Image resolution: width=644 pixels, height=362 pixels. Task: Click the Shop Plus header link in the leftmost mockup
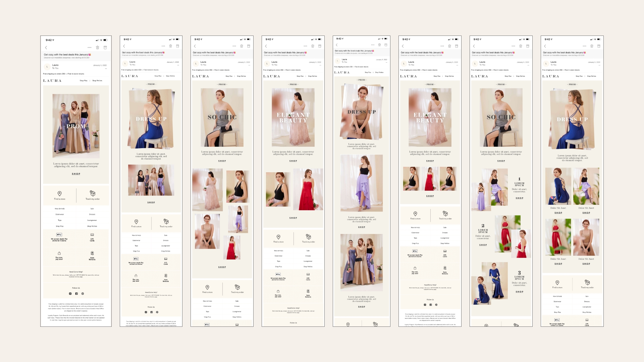point(84,81)
